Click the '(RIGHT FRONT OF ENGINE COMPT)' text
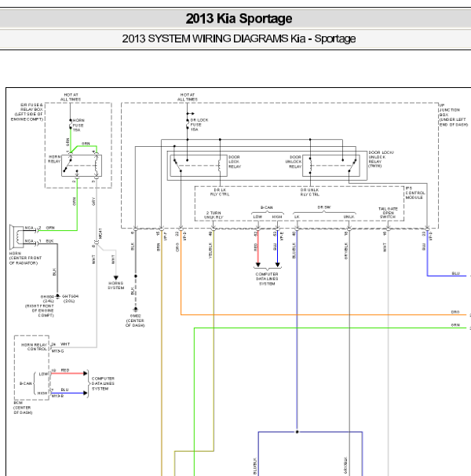The image size is (471, 476). 39,311
